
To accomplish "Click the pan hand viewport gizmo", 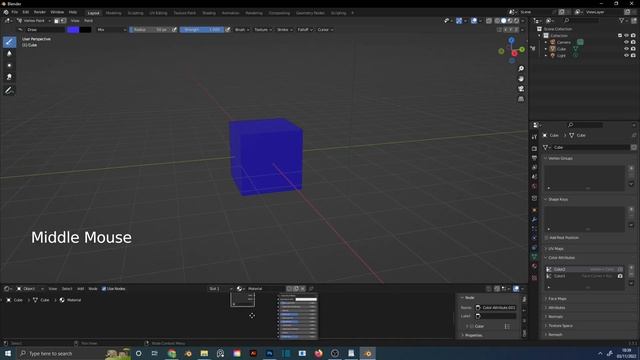I will point(521,79).
